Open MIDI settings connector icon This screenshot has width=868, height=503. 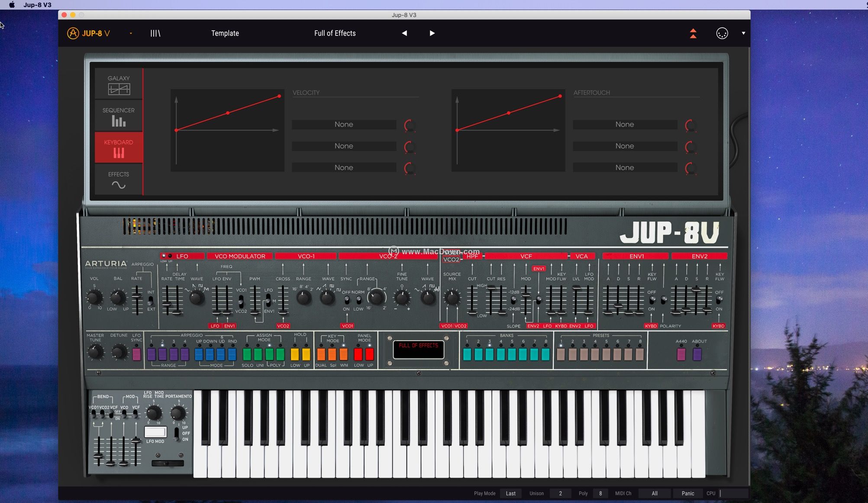(722, 33)
